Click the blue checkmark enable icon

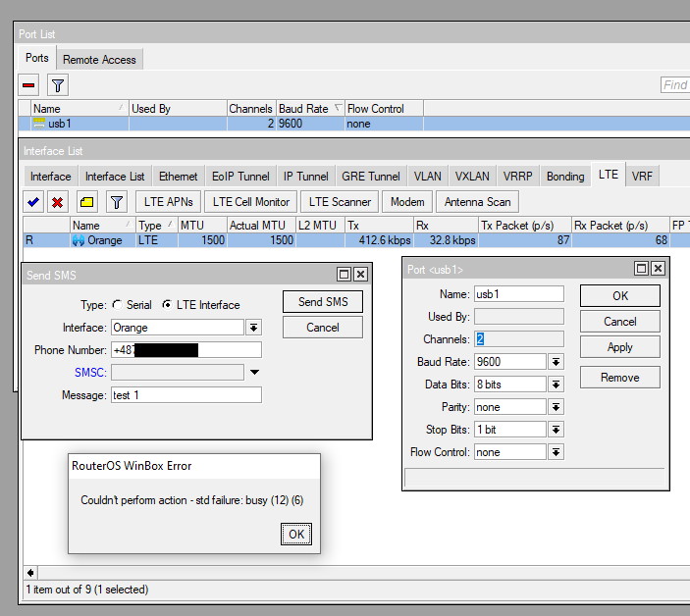point(33,202)
